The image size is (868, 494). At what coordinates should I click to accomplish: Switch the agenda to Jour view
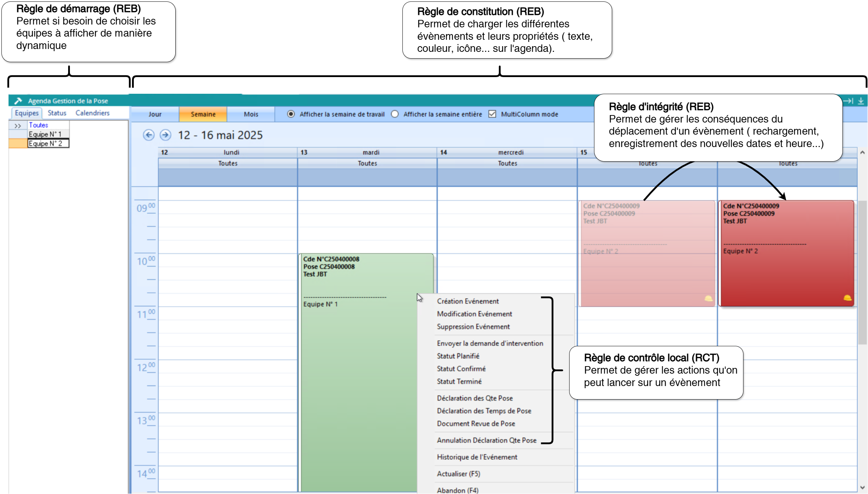(x=155, y=114)
